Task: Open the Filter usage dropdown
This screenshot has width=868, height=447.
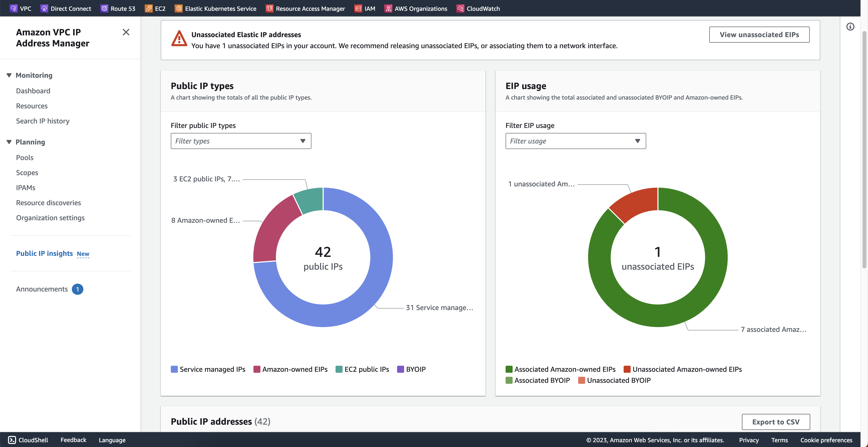Action: [575, 141]
